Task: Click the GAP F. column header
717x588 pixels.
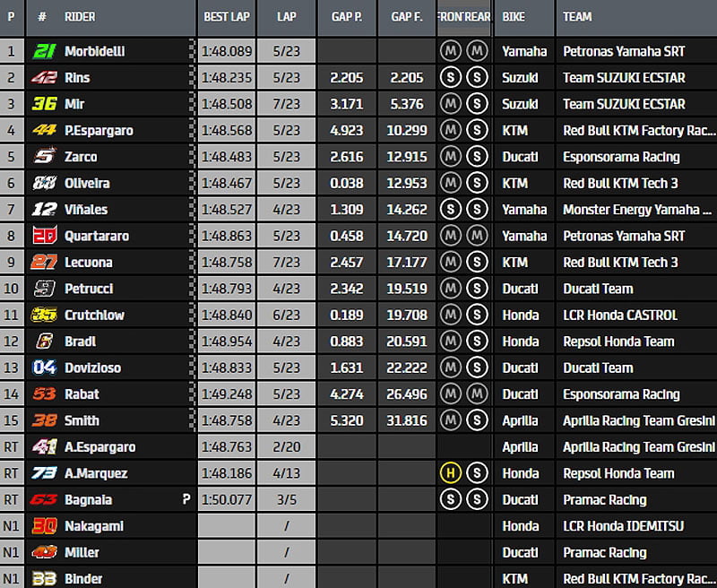Action: [x=406, y=17]
